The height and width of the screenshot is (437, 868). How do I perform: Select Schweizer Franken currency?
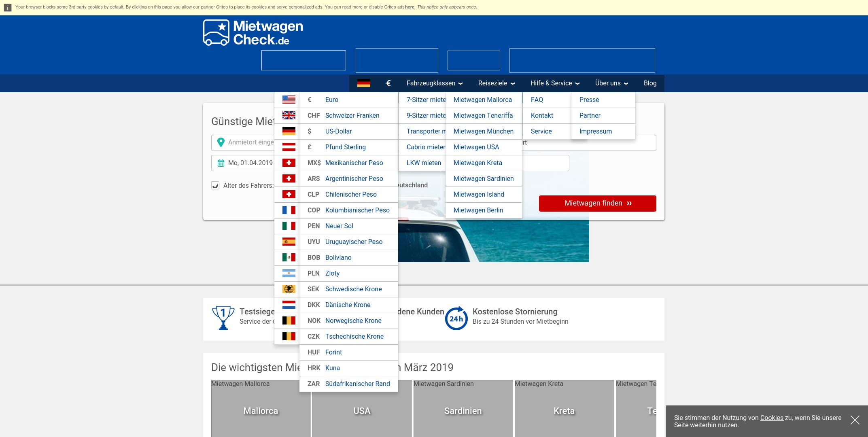348,115
